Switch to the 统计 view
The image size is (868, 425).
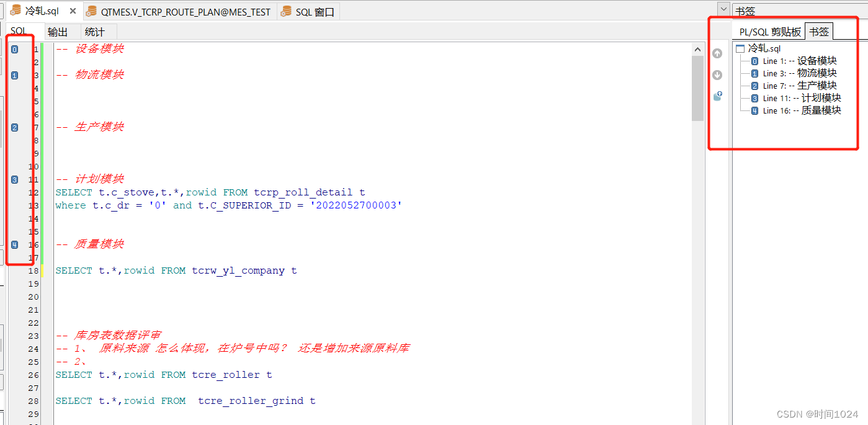pyautogui.click(x=94, y=31)
